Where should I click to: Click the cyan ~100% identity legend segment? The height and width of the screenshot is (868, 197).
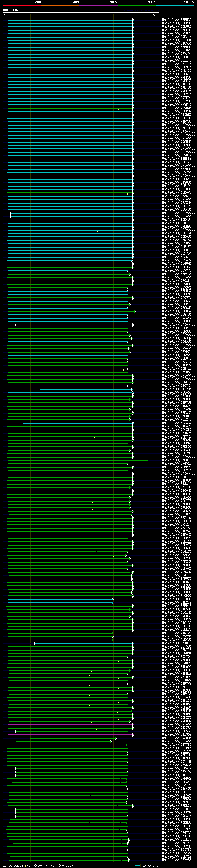tap(175, 6)
